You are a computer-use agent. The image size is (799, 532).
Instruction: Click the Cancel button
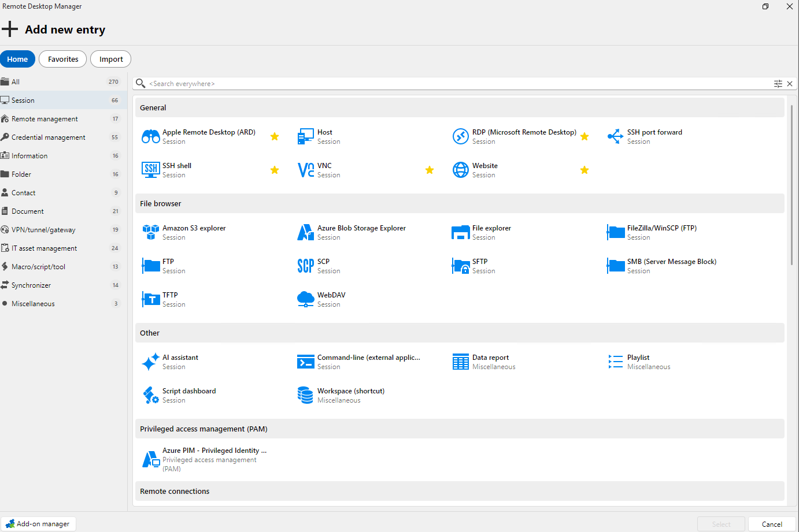pyautogui.click(x=772, y=524)
